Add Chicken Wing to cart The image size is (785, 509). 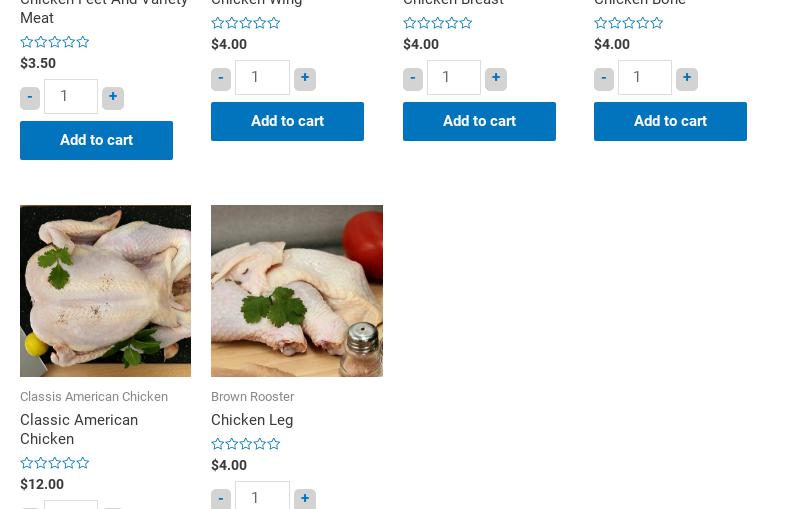coord(287,121)
